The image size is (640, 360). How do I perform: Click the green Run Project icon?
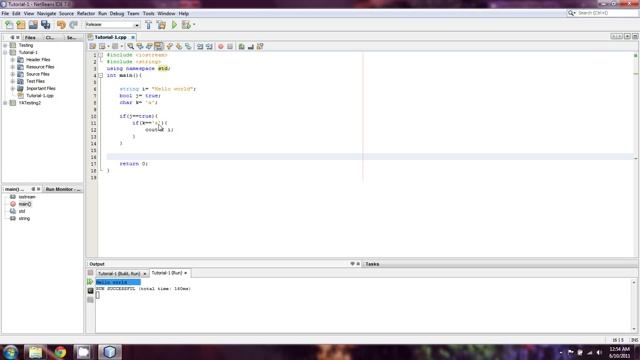174,25
